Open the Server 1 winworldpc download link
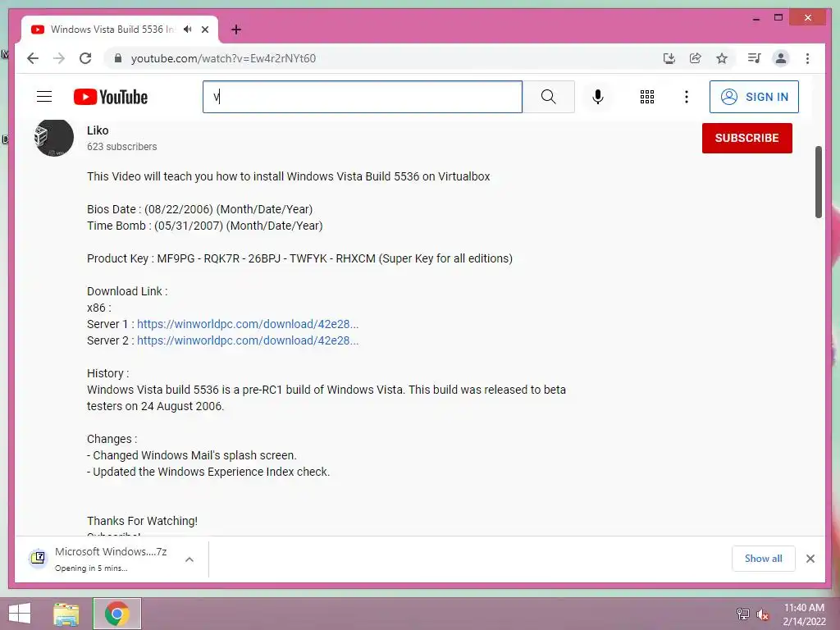 point(248,324)
